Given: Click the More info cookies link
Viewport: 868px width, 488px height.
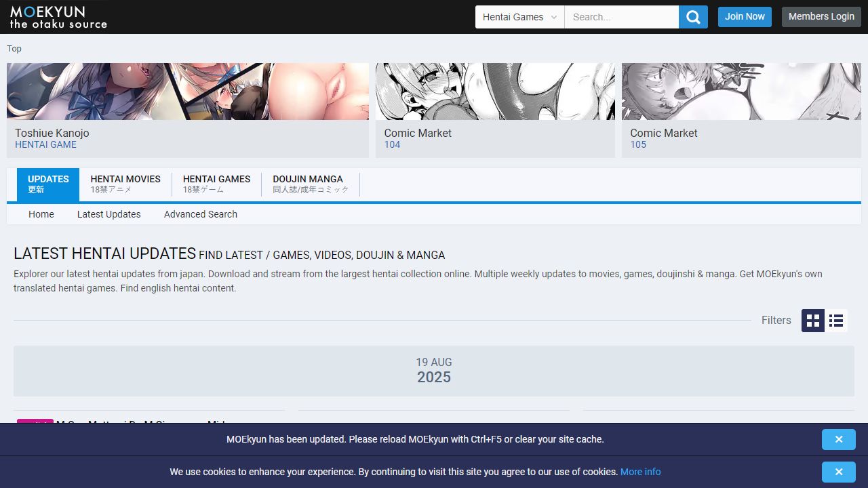Looking at the screenshot, I should (x=640, y=472).
